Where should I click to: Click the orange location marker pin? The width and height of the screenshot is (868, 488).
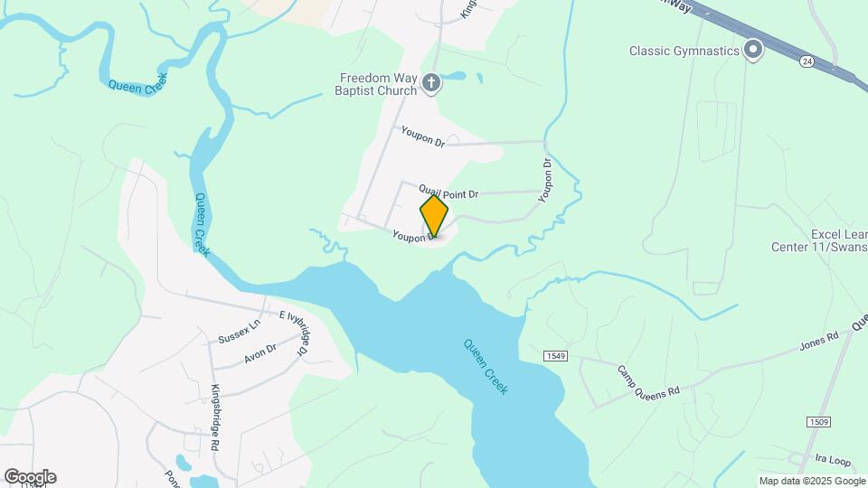[x=434, y=216]
